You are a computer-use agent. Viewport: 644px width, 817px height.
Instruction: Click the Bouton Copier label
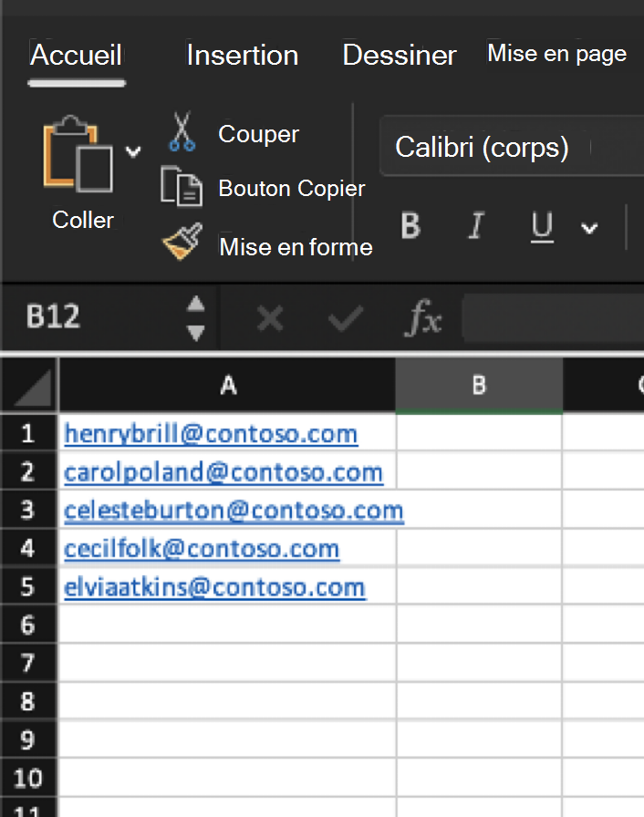coord(292,188)
